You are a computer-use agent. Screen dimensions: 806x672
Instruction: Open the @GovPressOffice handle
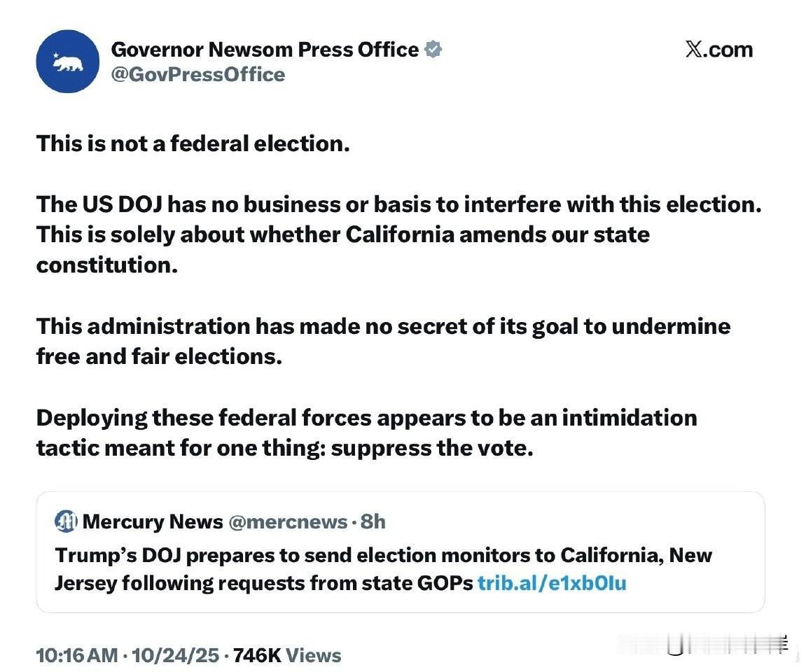[197, 75]
